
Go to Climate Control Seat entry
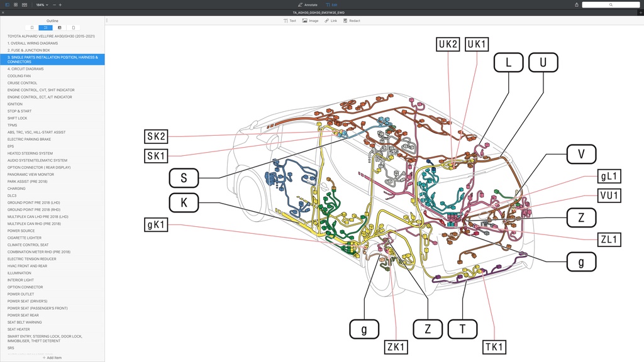click(28, 245)
